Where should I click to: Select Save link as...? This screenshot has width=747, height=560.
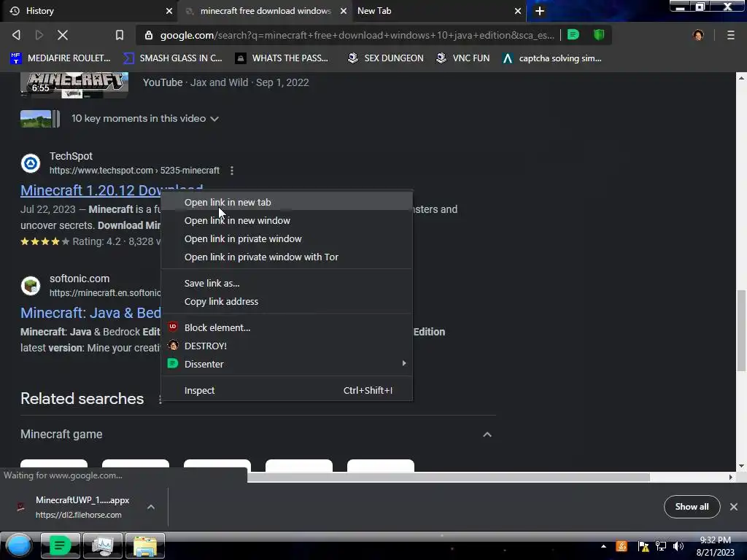[x=287, y=284]
